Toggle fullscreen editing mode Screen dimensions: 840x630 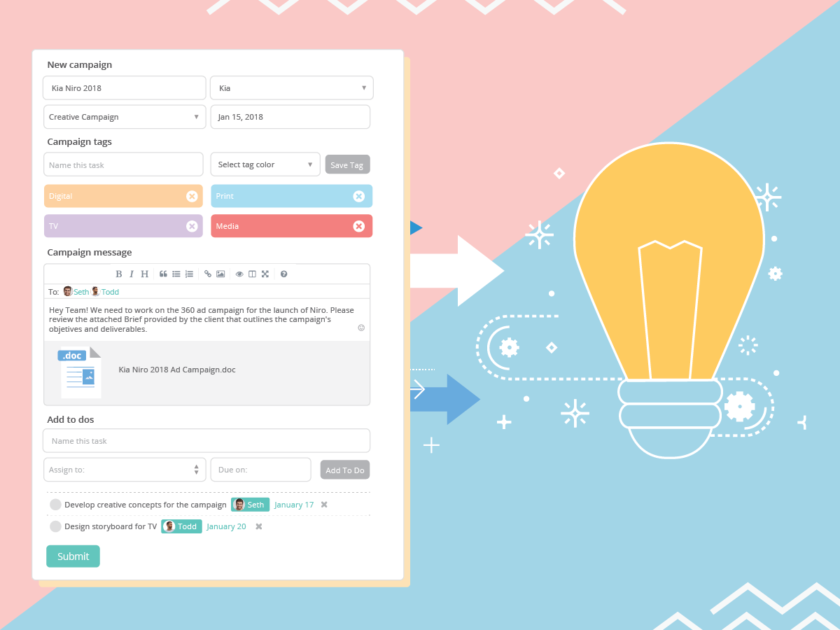click(265, 274)
